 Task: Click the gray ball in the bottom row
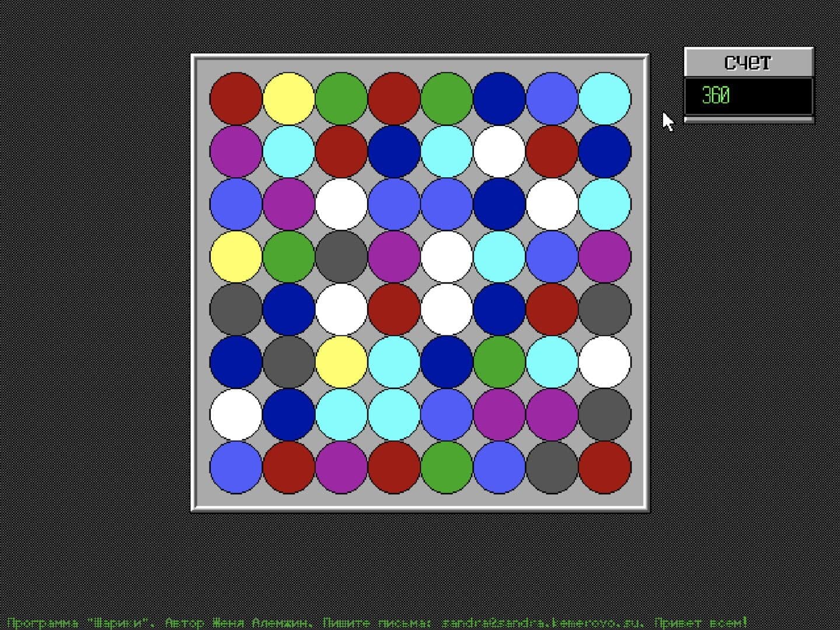(x=552, y=467)
